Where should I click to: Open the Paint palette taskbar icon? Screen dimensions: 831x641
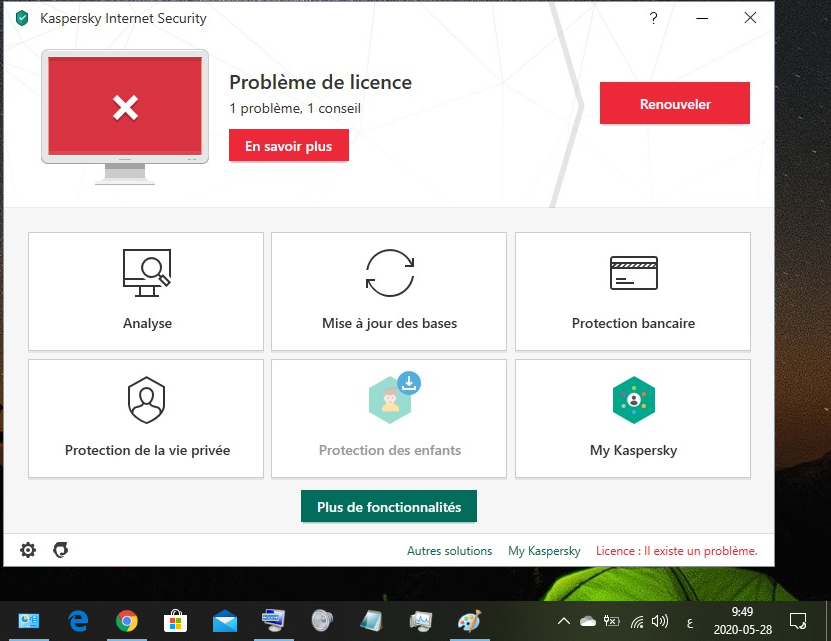coord(469,621)
